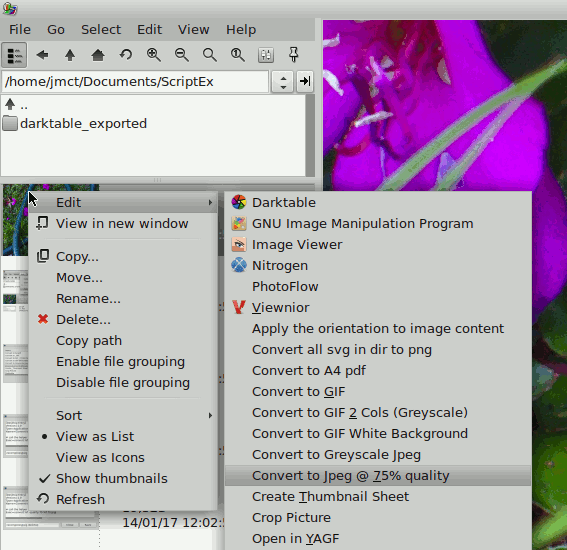Open image with Nitrogen
This screenshot has height=550, width=567.
coord(378,265)
